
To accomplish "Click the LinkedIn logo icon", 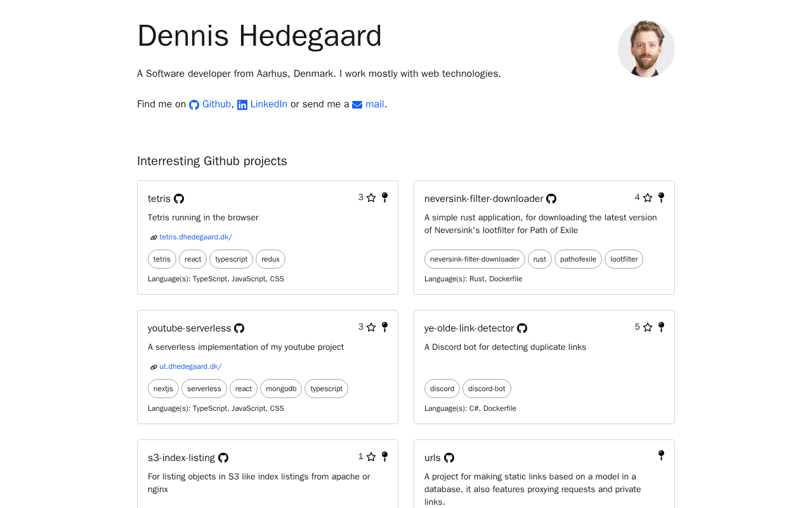I will tap(242, 105).
